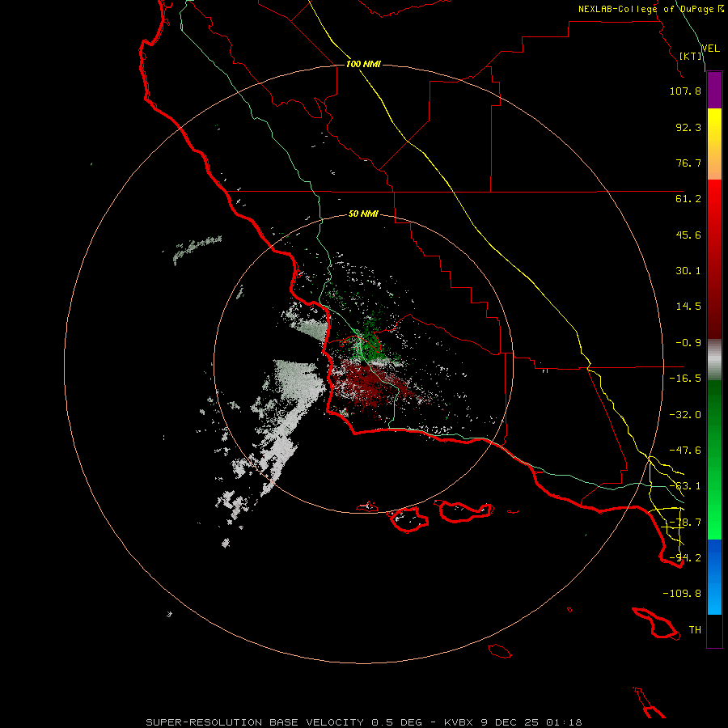728x728 pixels.
Task: Select the -109.8 velocity scale value
Action: pyautogui.click(x=682, y=594)
